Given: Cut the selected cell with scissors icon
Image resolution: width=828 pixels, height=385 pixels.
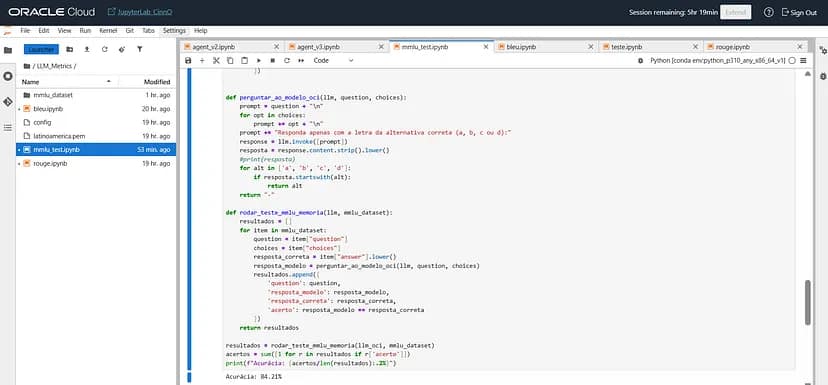Looking at the screenshot, I should coord(216,61).
